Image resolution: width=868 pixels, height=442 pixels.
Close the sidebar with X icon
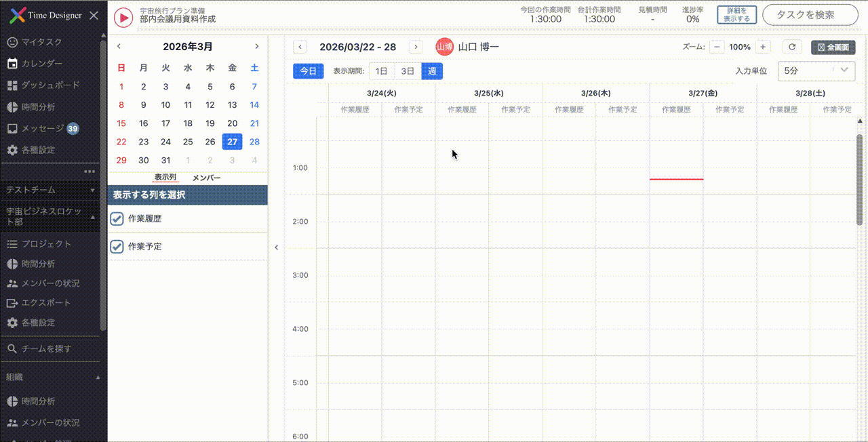(x=94, y=16)
